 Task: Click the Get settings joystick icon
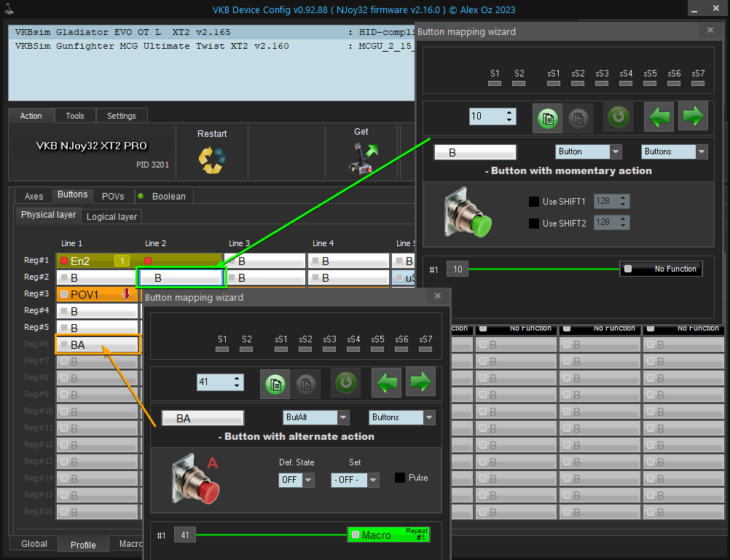point(361,158)
